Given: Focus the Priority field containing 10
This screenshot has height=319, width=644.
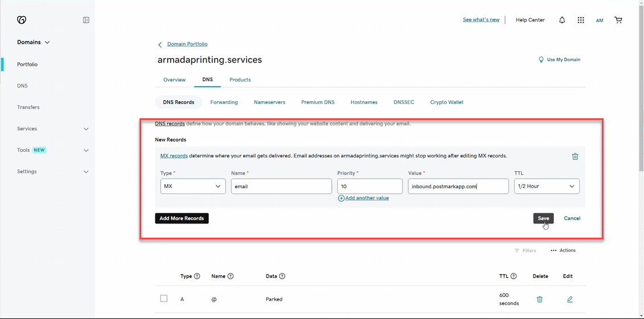Looking at the screenshot, I should point(370,186).
